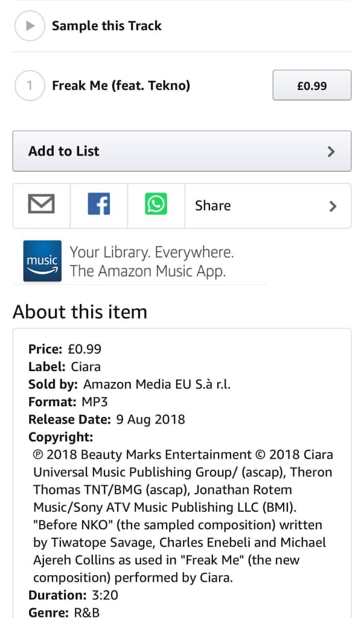364x618 pixels.
Task: Click the track number 1 circle
Action: point(30,86)
